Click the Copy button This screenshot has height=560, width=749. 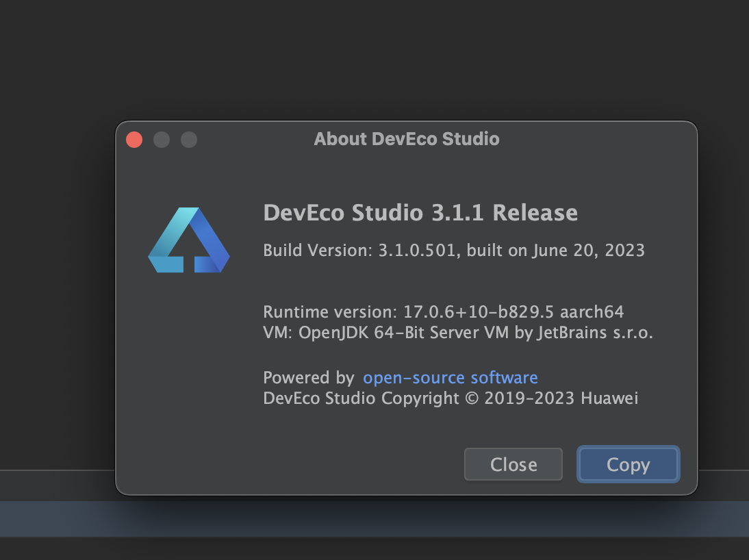coord(628,464)
